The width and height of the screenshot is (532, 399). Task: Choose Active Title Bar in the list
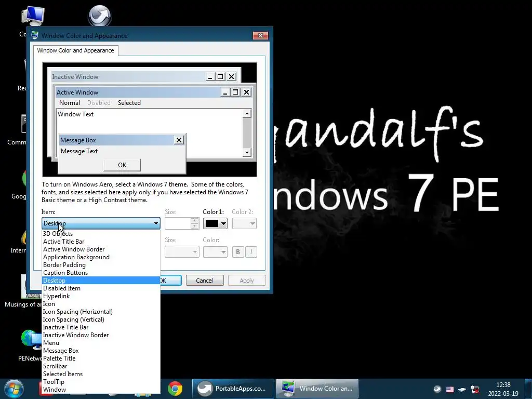pyautogui.click(x=101, y=241)
